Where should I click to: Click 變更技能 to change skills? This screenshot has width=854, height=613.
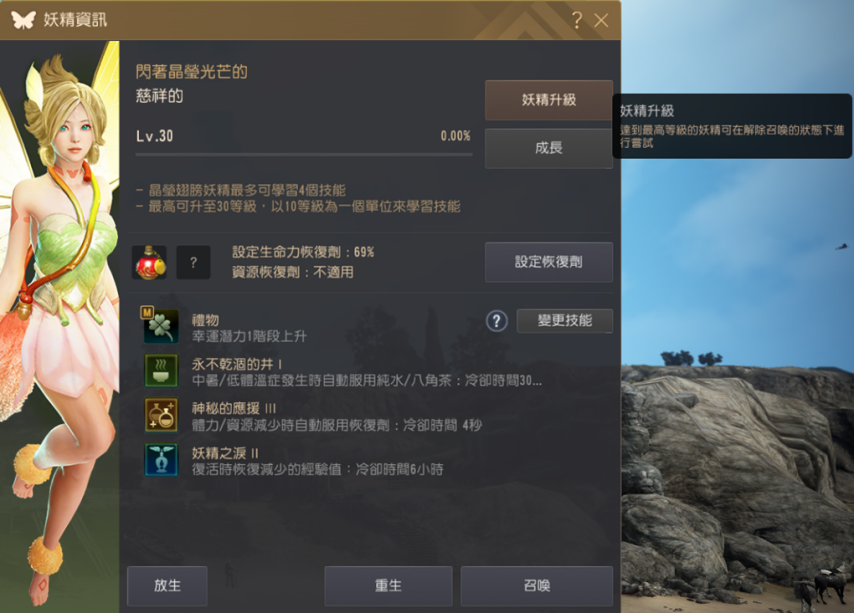[x=565, y=321]
